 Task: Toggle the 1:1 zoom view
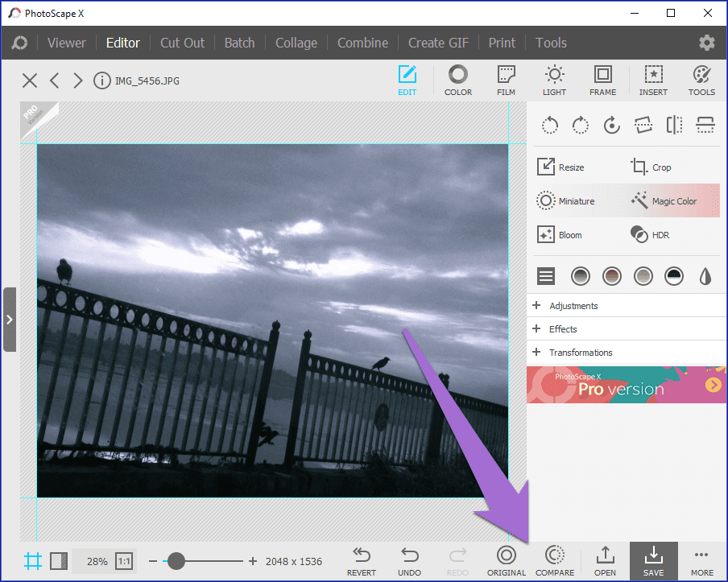point(124,561)
